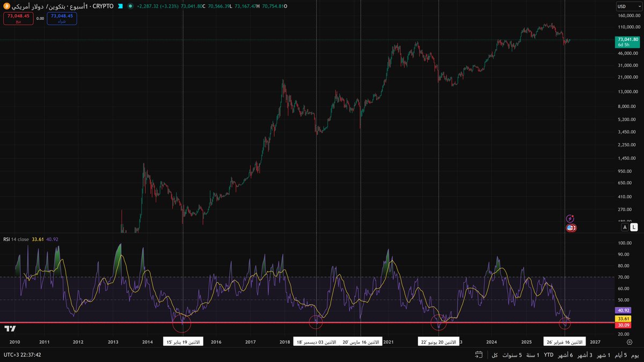Click the 2017 label on time axis
The image size is (644, 362).
click(250, 342)
